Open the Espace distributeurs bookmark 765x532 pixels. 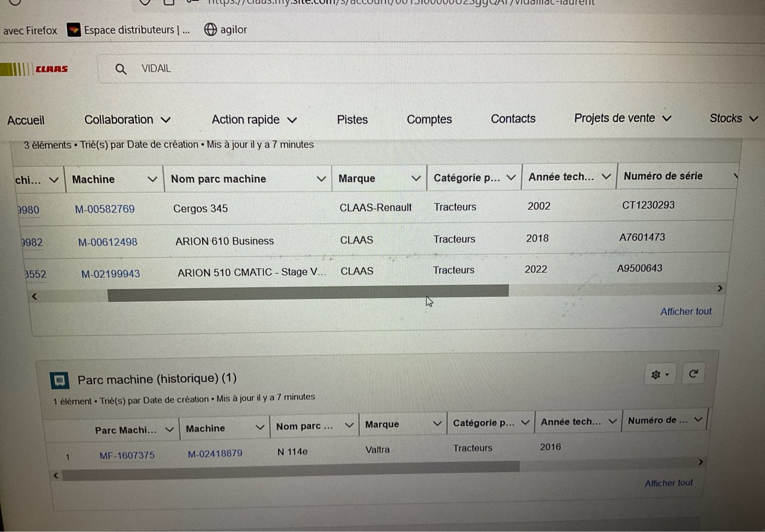coord(128,30)
